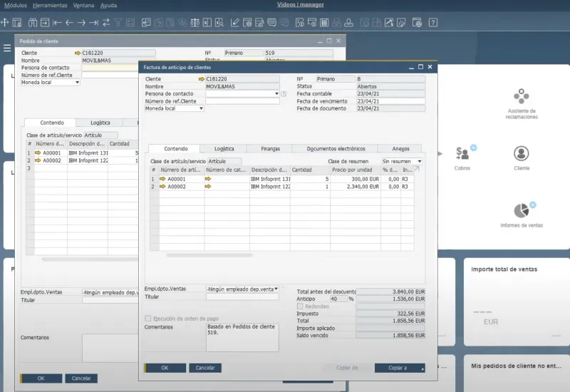Click the Refresh record toolbar icon
The image size is (570, 392).
click(106, 23)
